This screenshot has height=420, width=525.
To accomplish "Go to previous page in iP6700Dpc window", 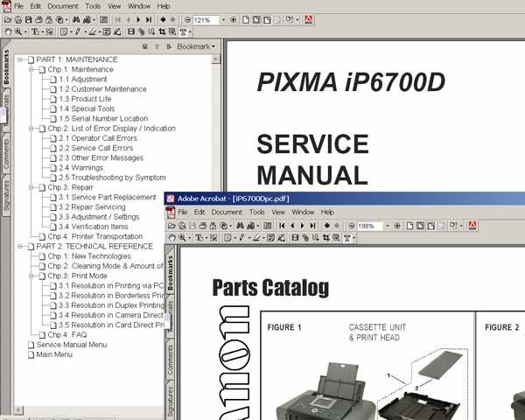I will (292, 226).
